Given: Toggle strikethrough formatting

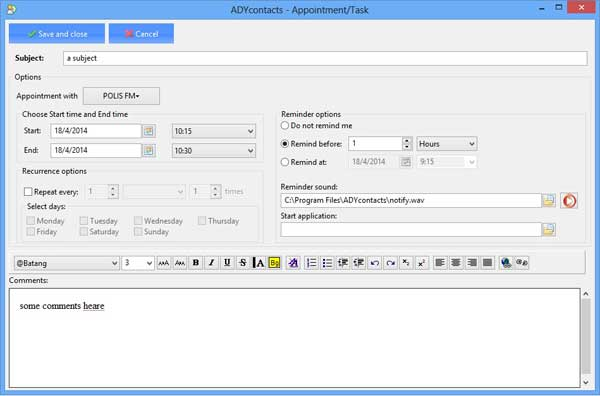Looking at the screenshot, I should pos(243,263).
